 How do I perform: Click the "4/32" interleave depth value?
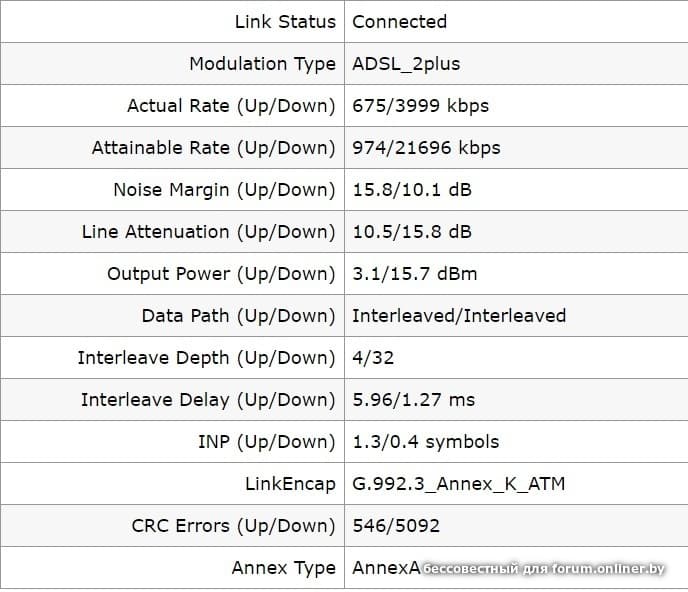point(373,357)
